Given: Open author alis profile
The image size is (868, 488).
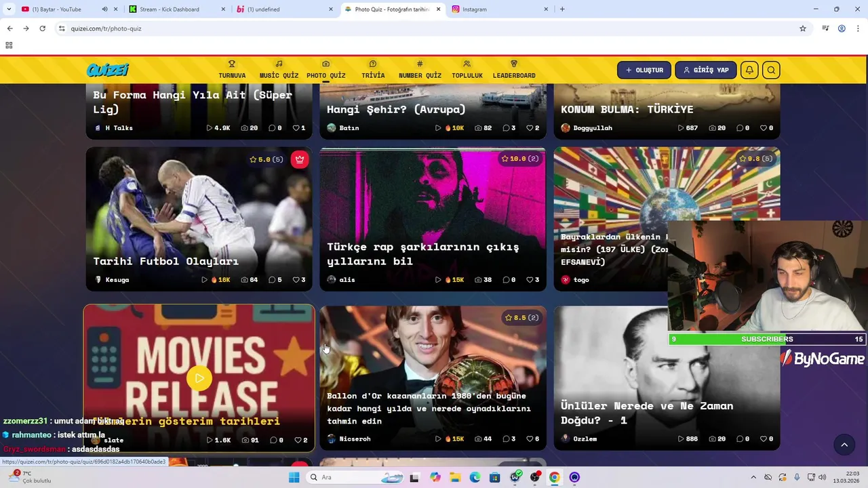Looking at the screenshot, I should (x=341, y=279).
